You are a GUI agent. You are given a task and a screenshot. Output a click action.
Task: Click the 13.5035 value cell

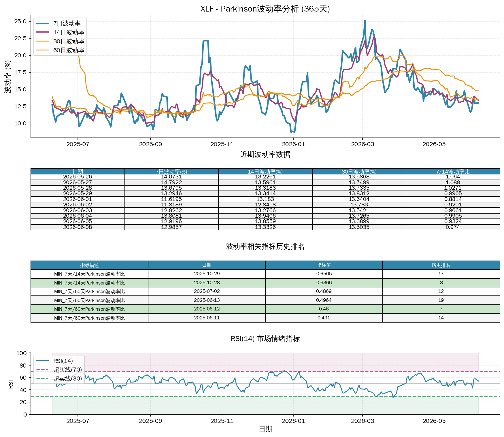[359, 227]
